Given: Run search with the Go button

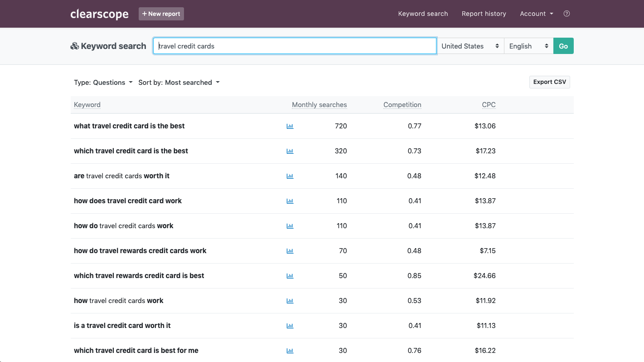Looking at the screenshot, I should click(563, 46).
